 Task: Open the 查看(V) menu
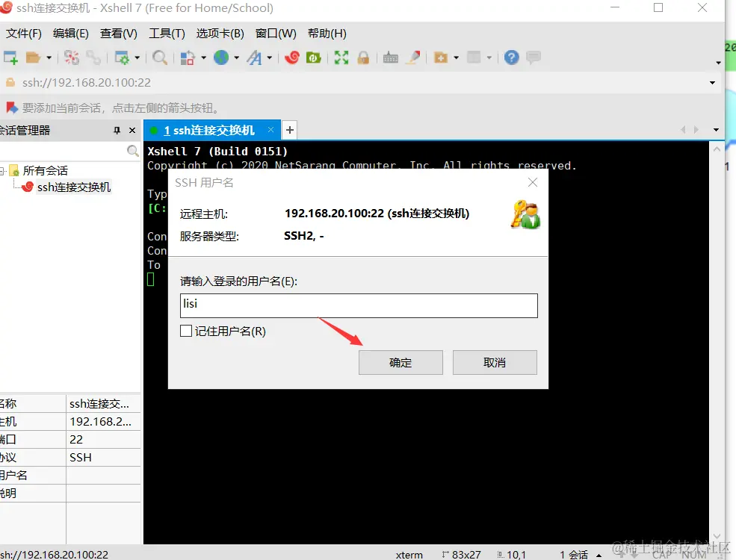click(x=119, y=34)
